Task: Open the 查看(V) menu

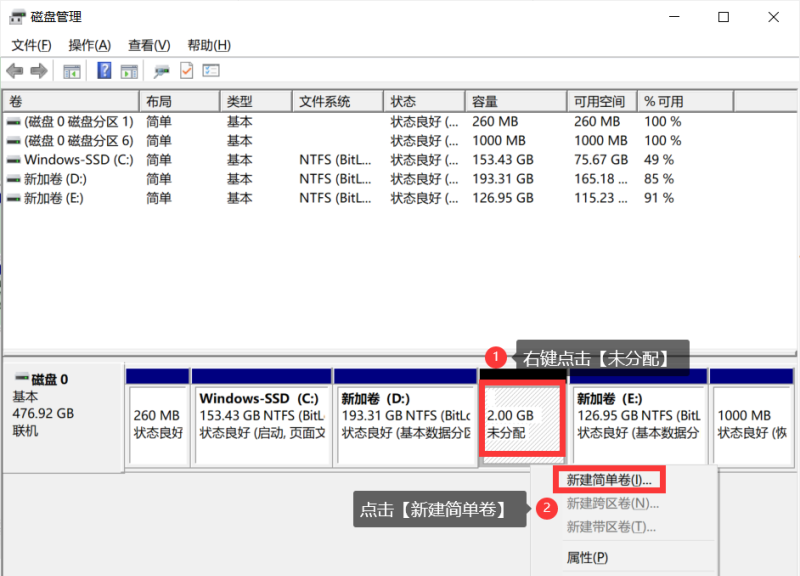Action: (x=149, y=45)
